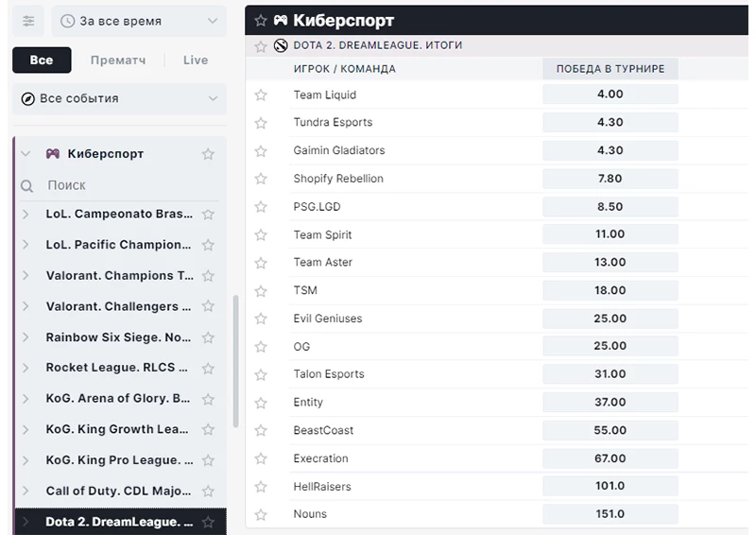
Task: Star the Entity row
Action: point(261,403)
